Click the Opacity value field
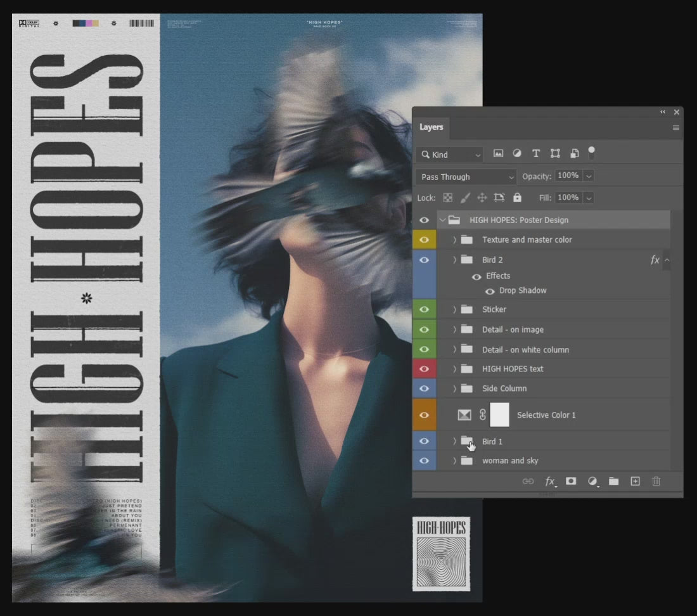This screenshot has width=697, height=616. tap(568, 176)
